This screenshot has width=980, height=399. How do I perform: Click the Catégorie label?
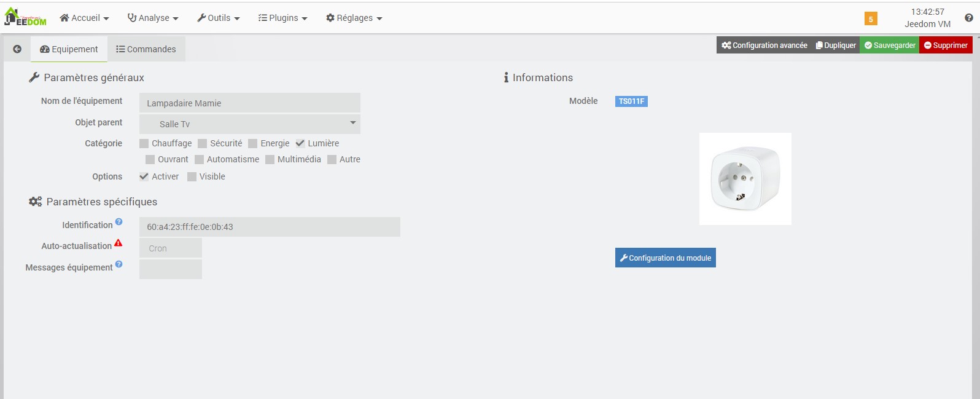point(103,143)
